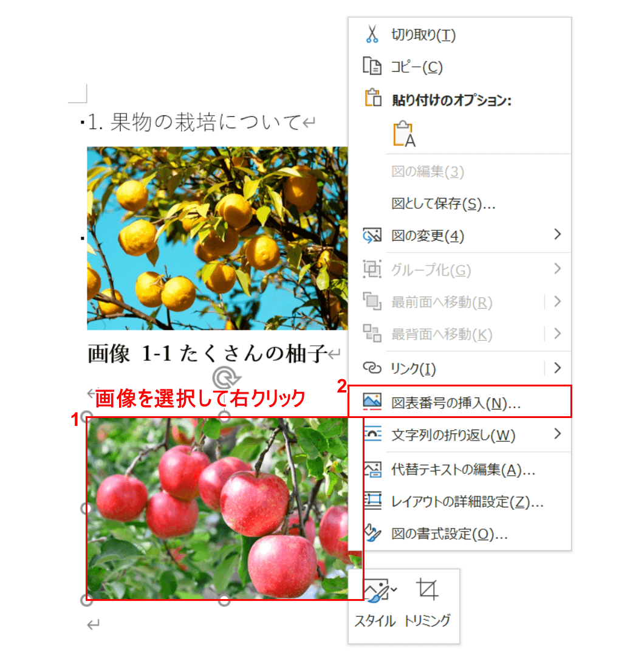Open レイアウトの詳細設定(Z)... menu entry
This screenshot has height=672, width=633.
point(459,501)
